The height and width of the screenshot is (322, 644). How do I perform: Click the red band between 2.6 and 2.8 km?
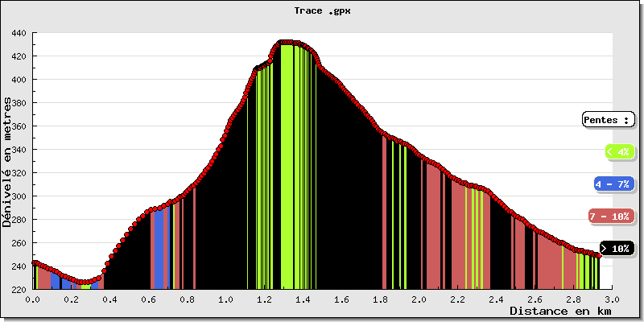tap(550, 266)
